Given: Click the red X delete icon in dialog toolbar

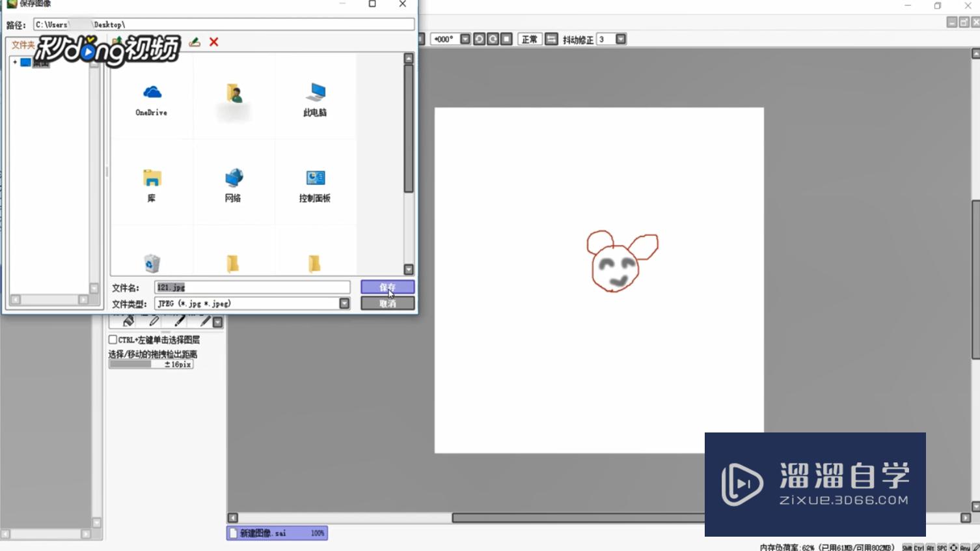Looking at the screenshot, I should [x=214, y=42].
